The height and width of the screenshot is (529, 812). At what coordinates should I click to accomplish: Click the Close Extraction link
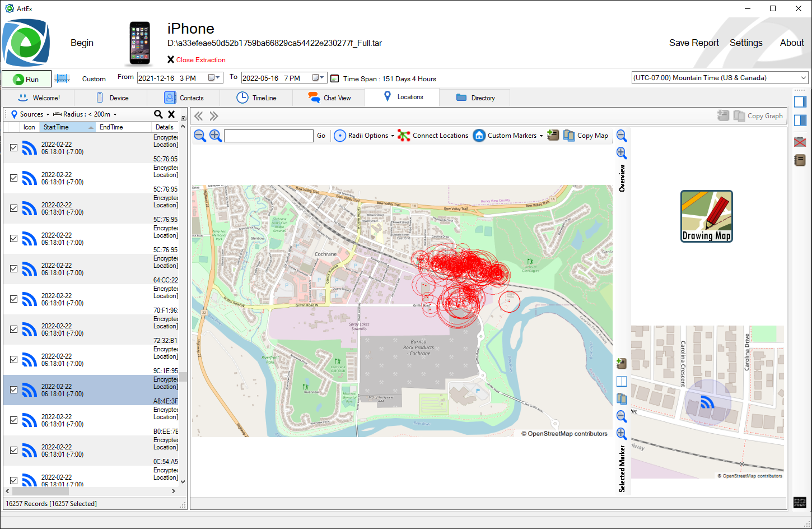pyautogui.click(x=197, y=60)
